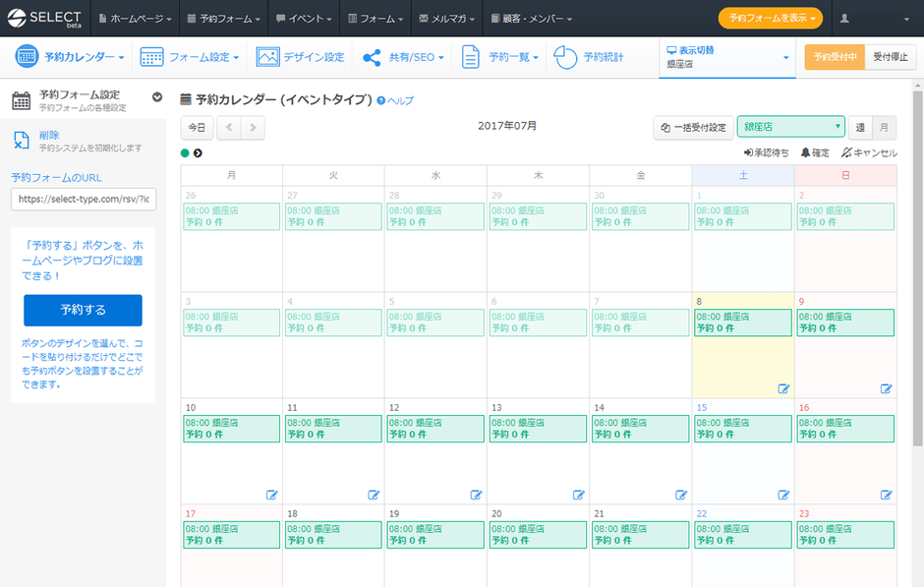Viewport: 924px width, 587px height.
Task: Click the 予約カレンダー calendar icon
Action: 27,57
